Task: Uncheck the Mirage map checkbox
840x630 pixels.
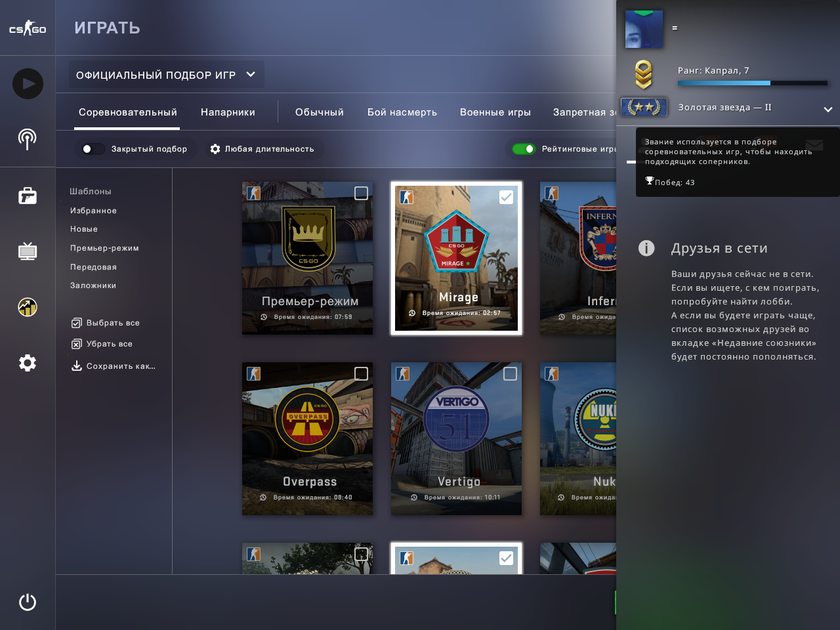Action: tap(506, 197)
